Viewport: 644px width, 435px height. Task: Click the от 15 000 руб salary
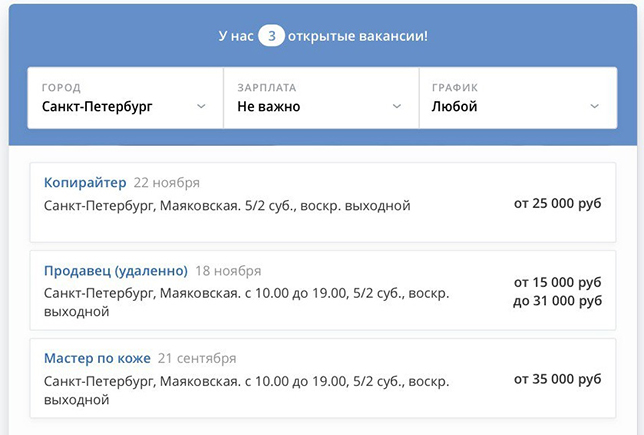557,282
